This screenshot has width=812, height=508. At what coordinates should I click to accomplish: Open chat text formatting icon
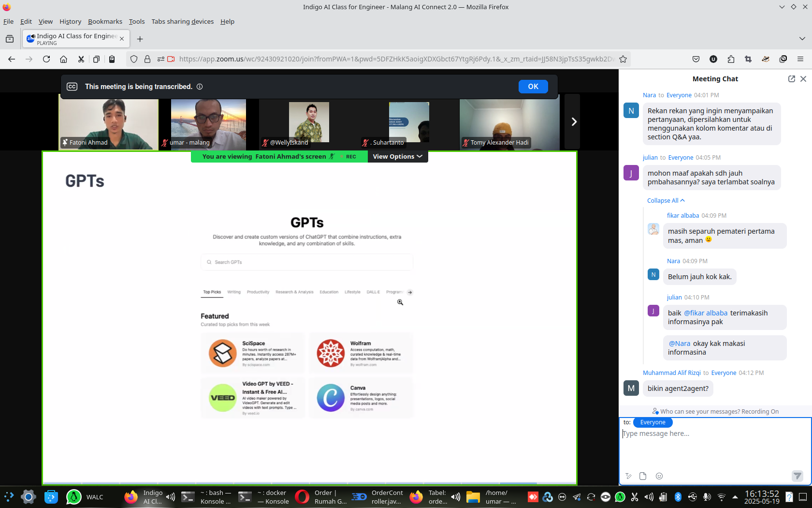pos(628,476)
